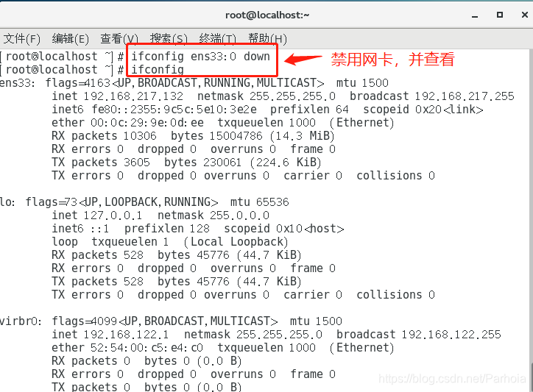Maximize the terminal window

pos(500,15)
